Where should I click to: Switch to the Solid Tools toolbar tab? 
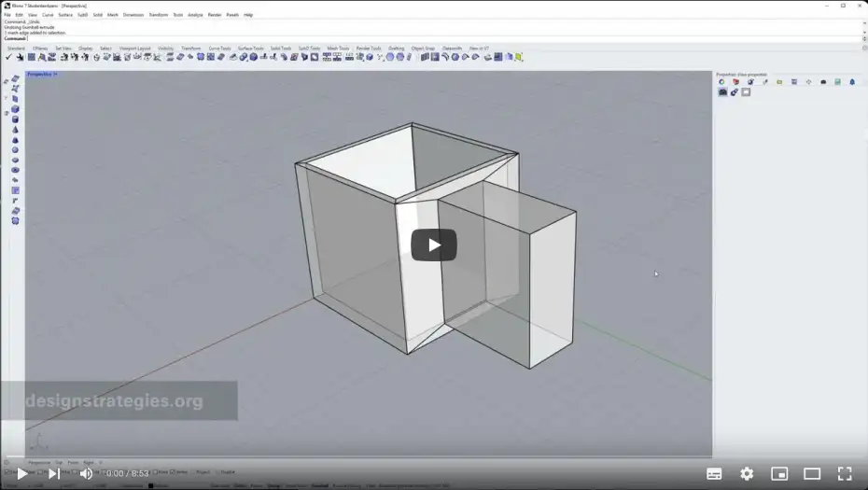(281, 49)
